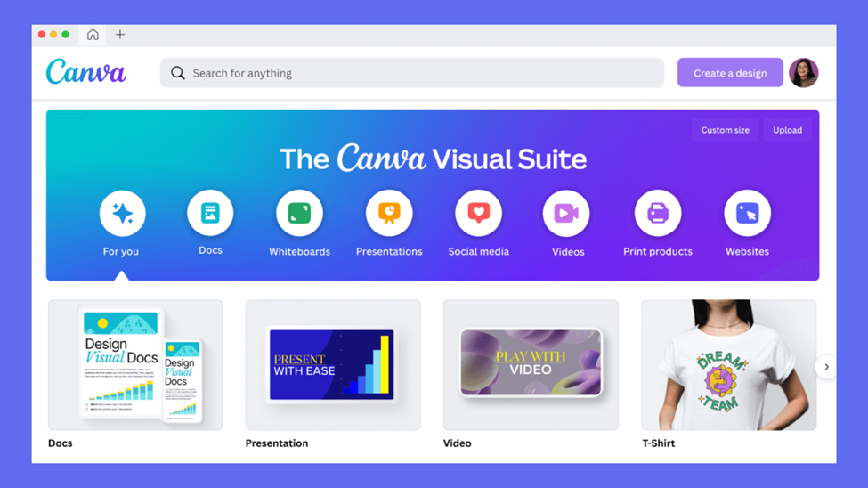Click the Upload button
Image resolution: width=868 pixels, height=488 pixels.
pyautogui.click(x=787, y=130)
